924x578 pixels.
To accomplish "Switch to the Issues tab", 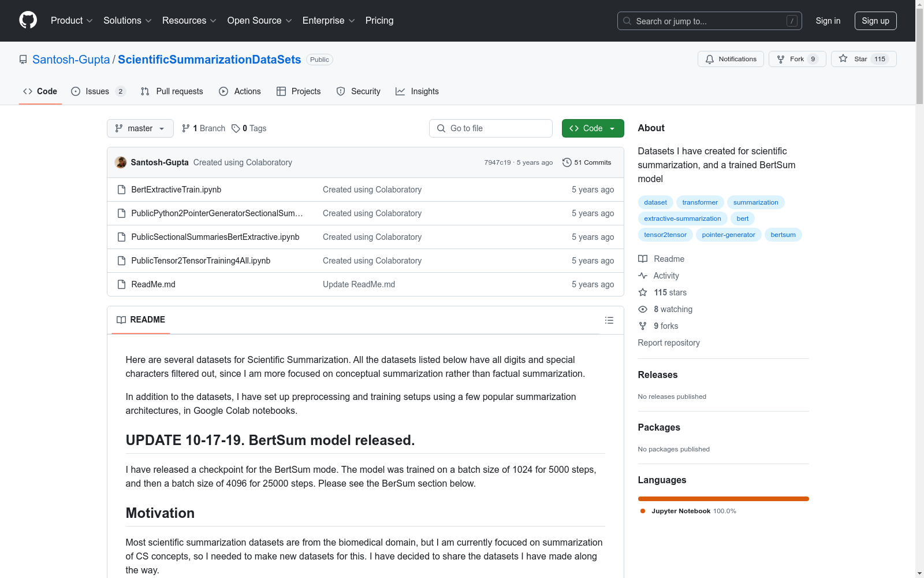I will (98, 91).
